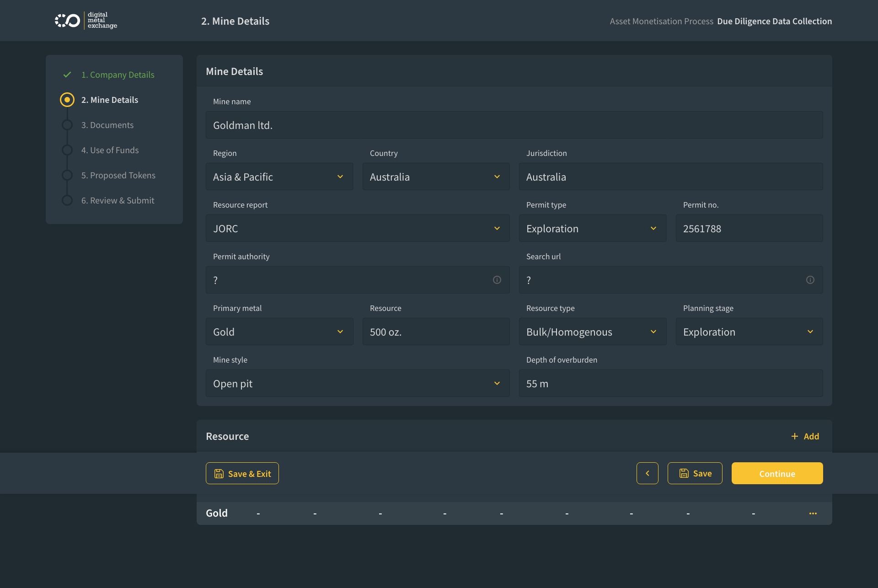
Task: Click the Search url info icon
Action: coord(810,280)
